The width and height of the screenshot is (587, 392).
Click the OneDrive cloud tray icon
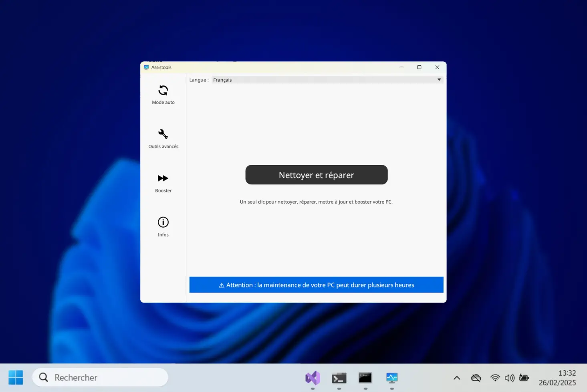pyautogui.click(x=476, y=378)
